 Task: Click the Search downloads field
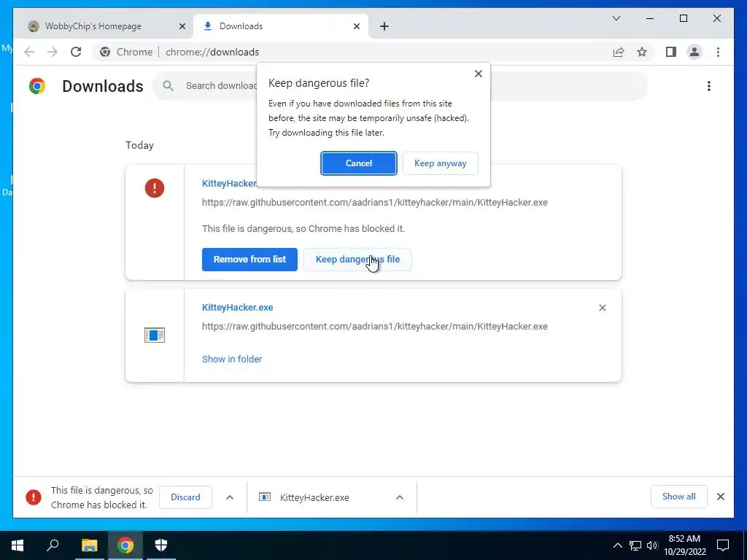coord(400,86)
